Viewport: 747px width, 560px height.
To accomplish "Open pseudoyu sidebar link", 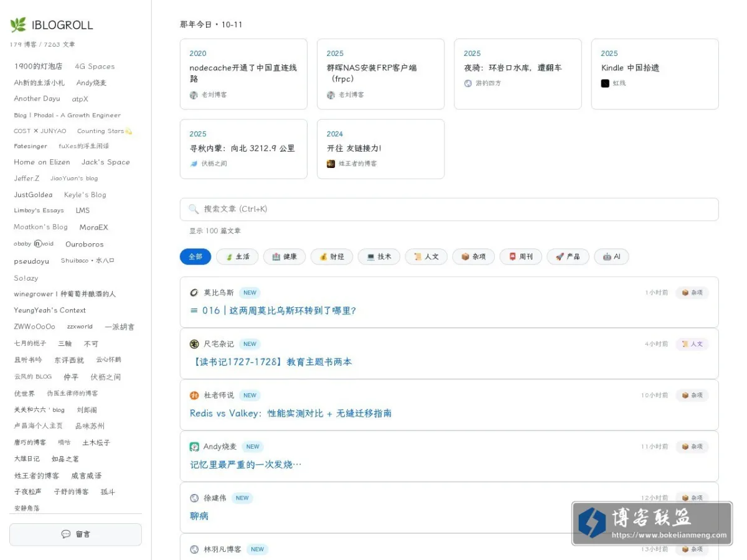I will pyautogui.click(x=32, y=261).
